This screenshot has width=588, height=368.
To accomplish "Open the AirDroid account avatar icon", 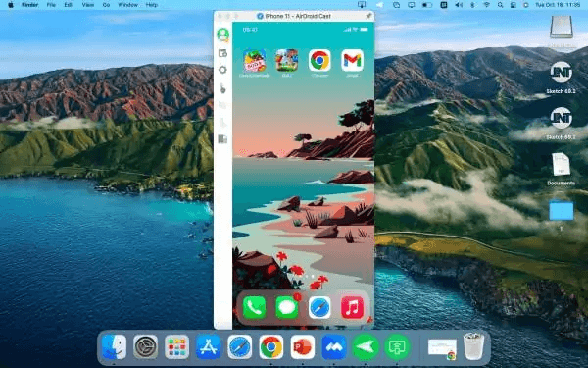I will coord(223,34).
